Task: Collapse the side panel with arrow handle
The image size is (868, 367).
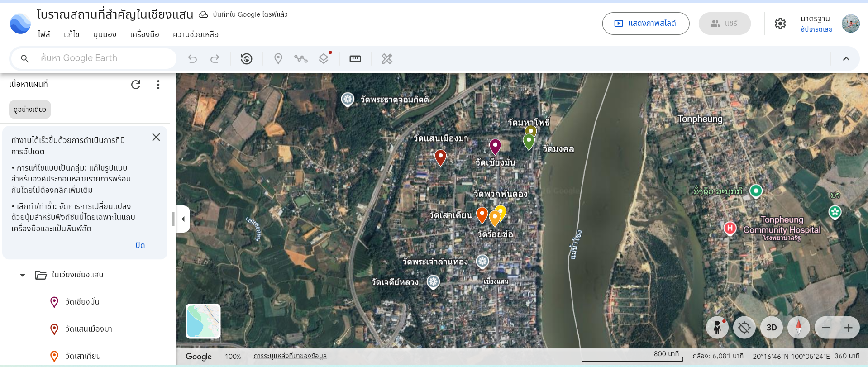Action: pos(183,219)
